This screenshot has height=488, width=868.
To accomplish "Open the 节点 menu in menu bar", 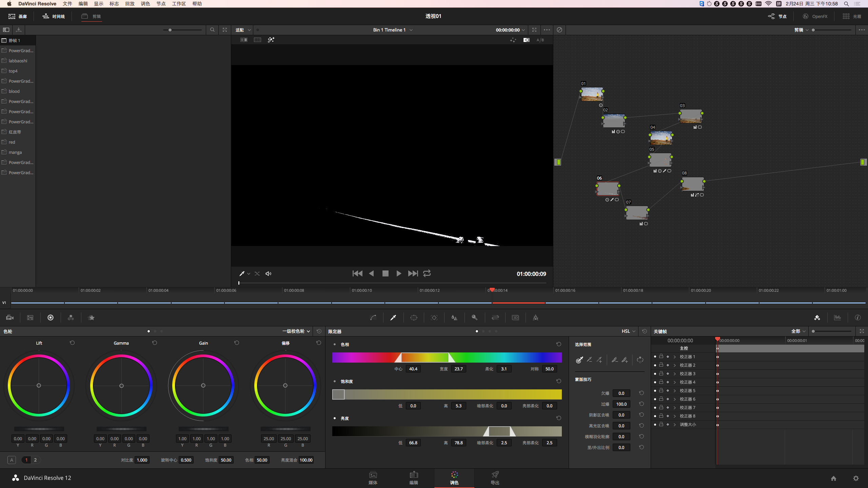I will pyautogui.click(x=161, y=4).
